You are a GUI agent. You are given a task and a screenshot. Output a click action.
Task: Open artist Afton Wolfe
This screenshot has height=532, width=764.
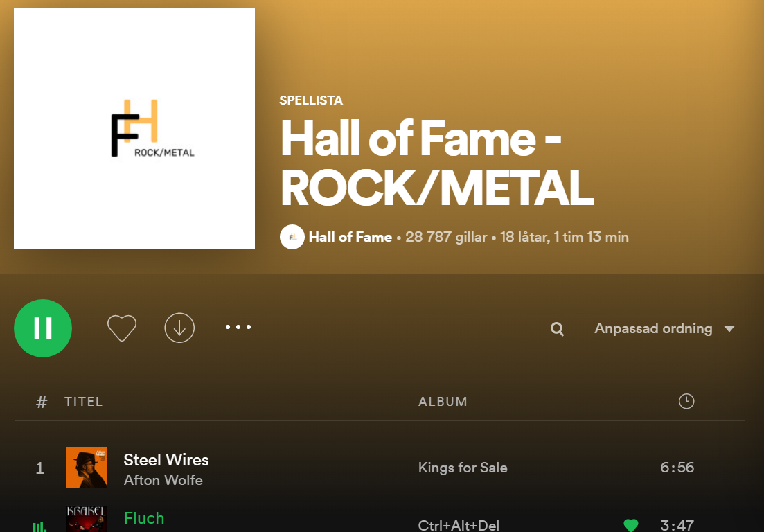[163, 480]
